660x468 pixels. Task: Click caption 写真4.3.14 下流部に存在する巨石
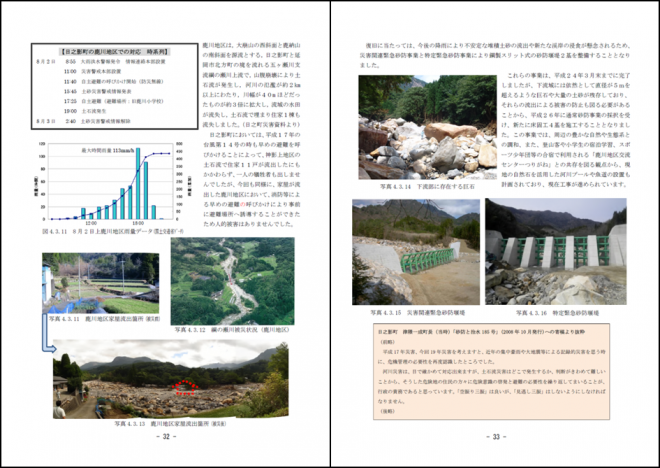(x=427, y=186)
